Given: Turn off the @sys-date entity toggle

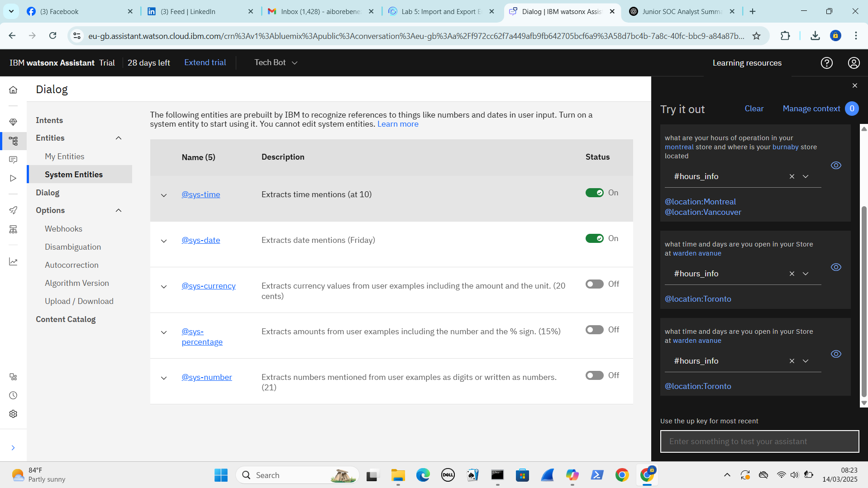Looking at the screenshot, I should (594, 238).
